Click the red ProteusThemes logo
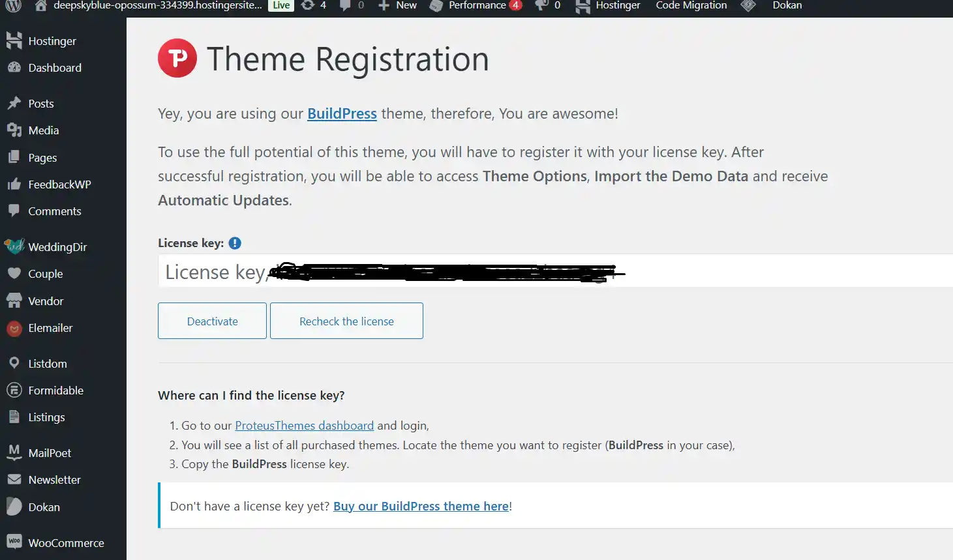Image resolution: width=953 pixels, height=560 pixels. click(x=177, y=58)
